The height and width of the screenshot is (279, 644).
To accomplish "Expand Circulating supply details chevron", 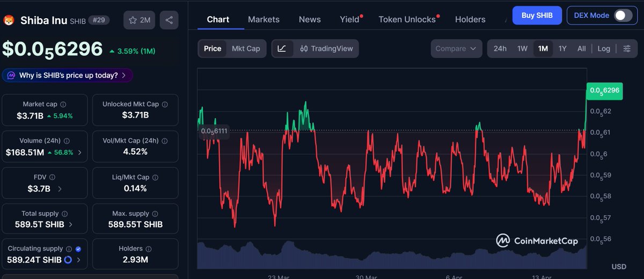I will [x=79, y=260].
